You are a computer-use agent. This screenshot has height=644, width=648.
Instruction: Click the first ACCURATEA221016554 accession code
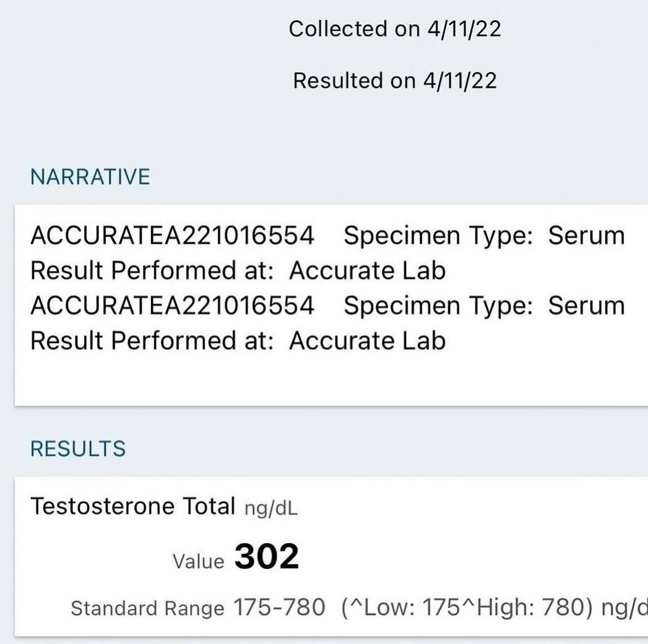tap(172, 236)
